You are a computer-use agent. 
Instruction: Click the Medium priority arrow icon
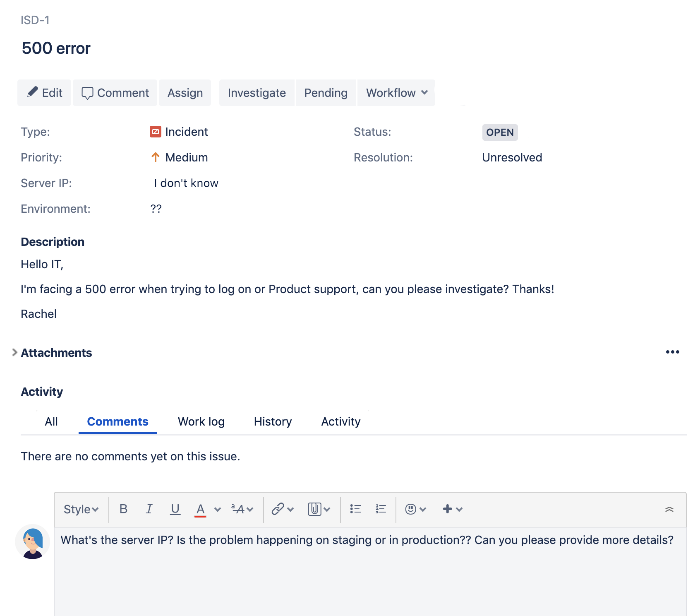[156, 157]
